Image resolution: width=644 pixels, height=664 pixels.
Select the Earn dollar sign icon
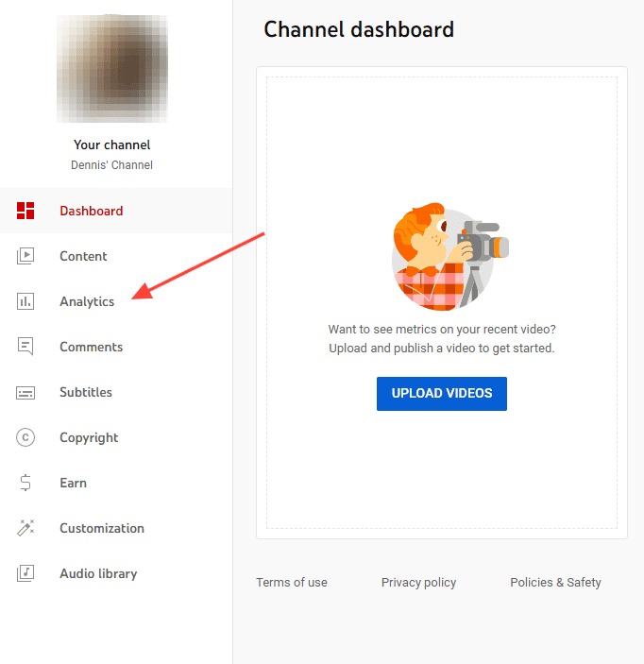(x=25, y=483)
